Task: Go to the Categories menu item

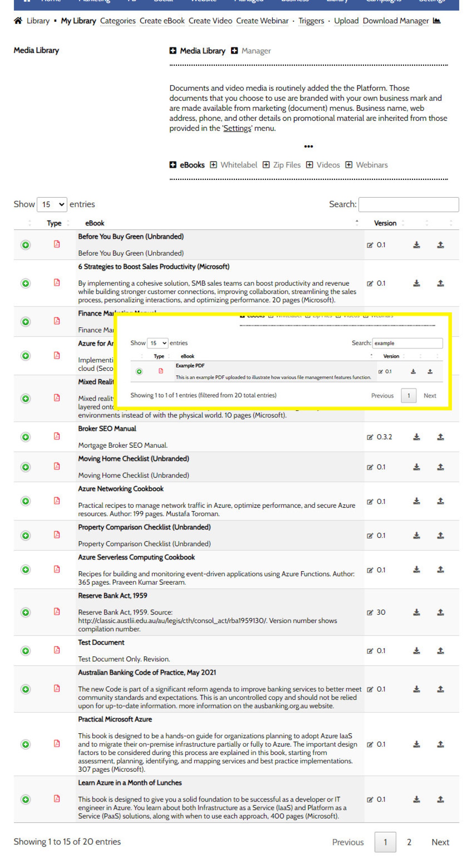Action: (x=118, y=21)
